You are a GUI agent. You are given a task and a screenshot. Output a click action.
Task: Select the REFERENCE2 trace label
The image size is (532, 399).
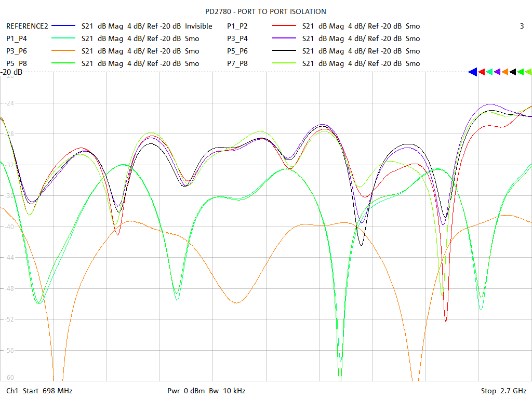[x=27, y=26]
